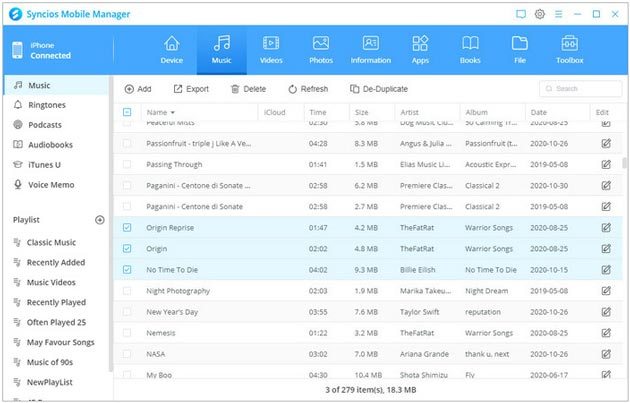Sort by Size column header

coord(362,113)
